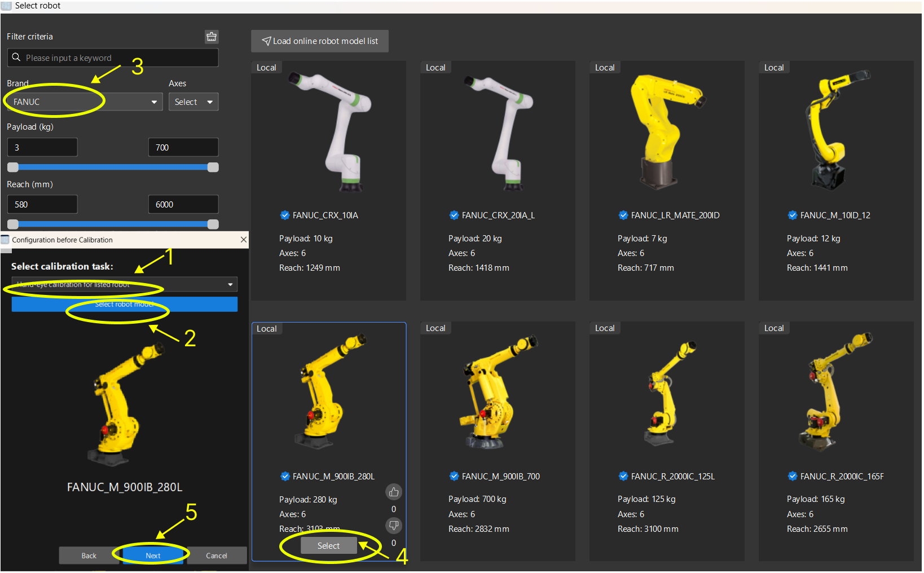Click the minimum payload input field
This screenshot has height=573, width=924.
(42, 148)
